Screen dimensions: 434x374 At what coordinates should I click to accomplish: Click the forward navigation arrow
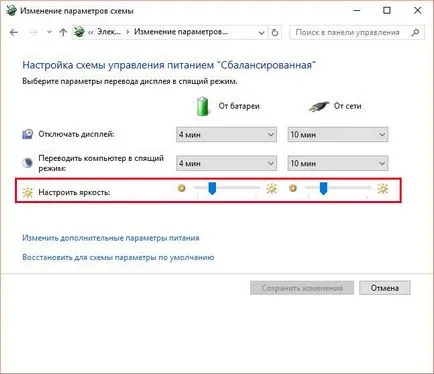pos(34,32)
